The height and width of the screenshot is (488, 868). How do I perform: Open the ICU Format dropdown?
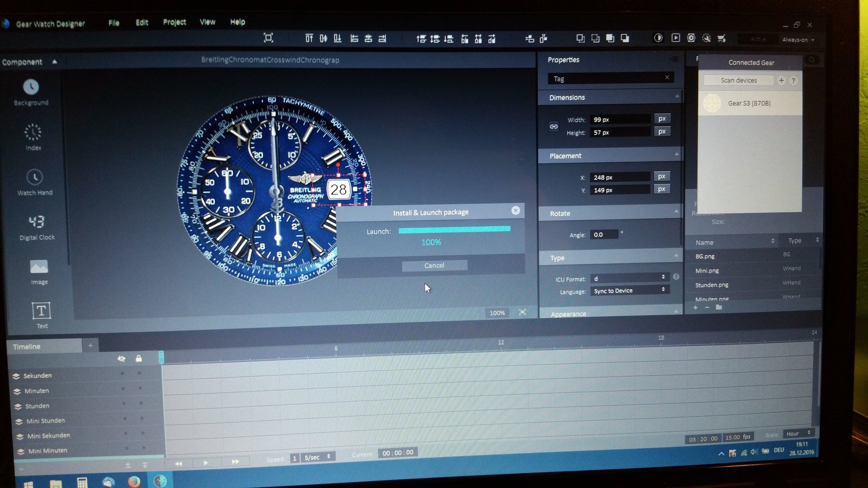click(629, 278)
